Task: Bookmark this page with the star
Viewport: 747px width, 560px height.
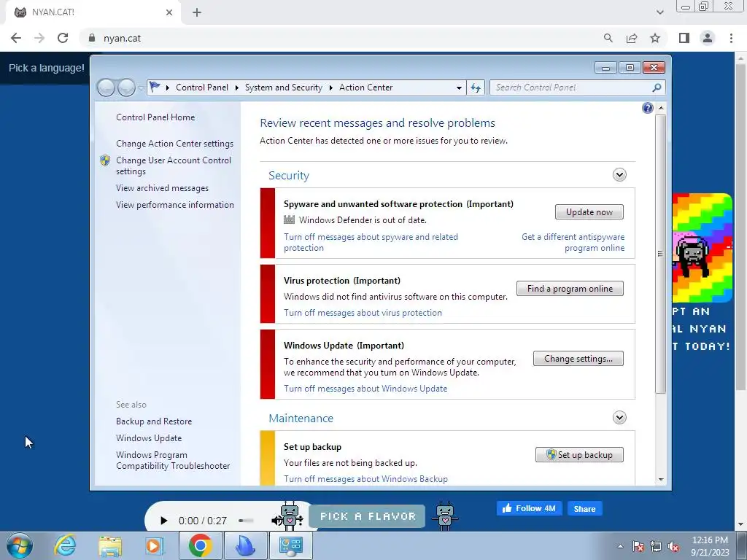Action: pyautogui.click(x=655, y=38)
